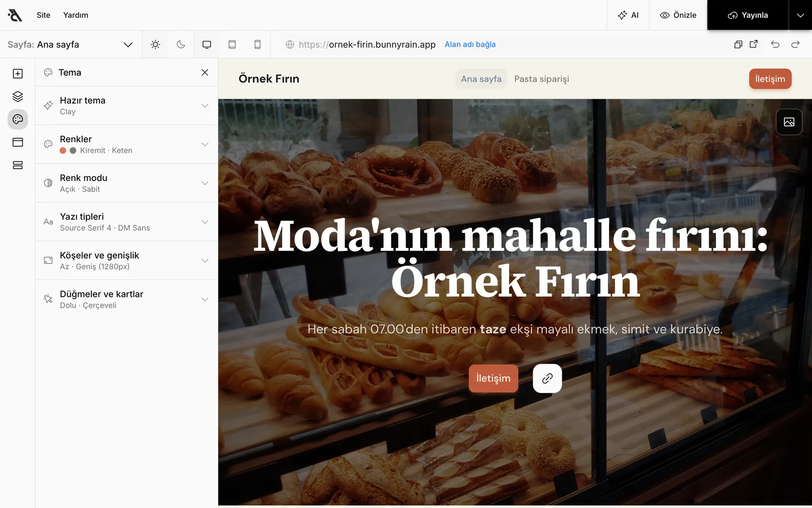Select the theme palette sidebar icon
The height and width of the screenshot is (508, 812).
click(18, 119)
